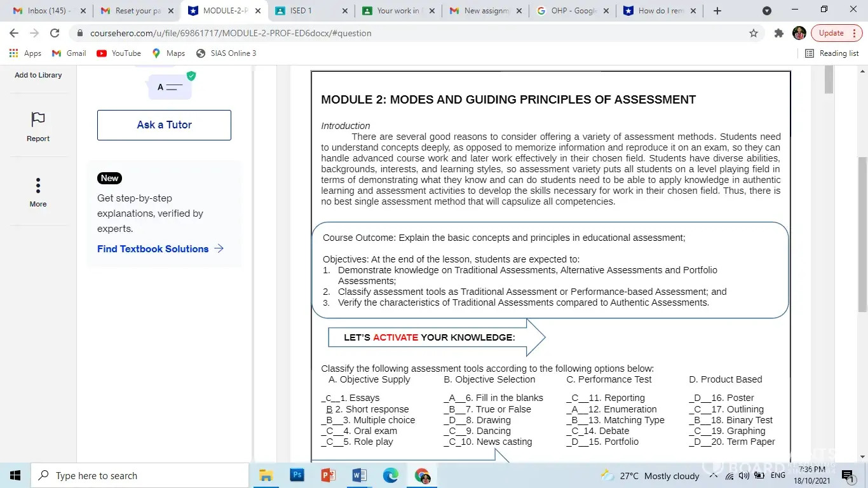Open the YouTube bookmark
The width and height of the screenshot is (868, 488).
pyautogui.click(x=119, y=53)
